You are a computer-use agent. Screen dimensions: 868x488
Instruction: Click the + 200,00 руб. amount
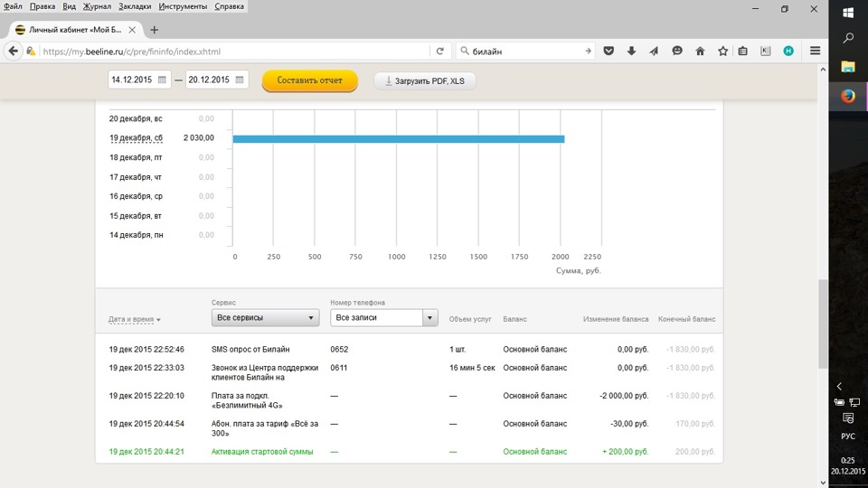(625, 452)
